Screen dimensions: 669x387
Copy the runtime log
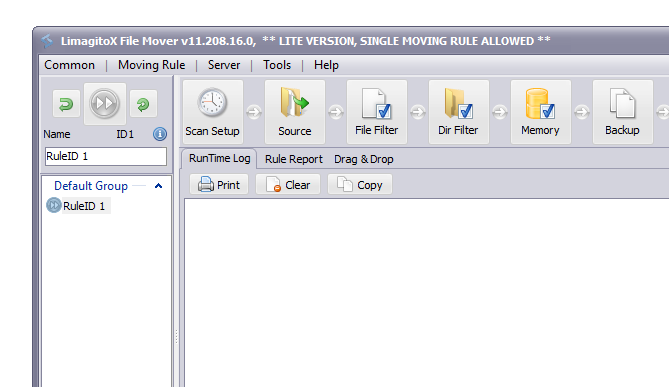pos(360,185)
